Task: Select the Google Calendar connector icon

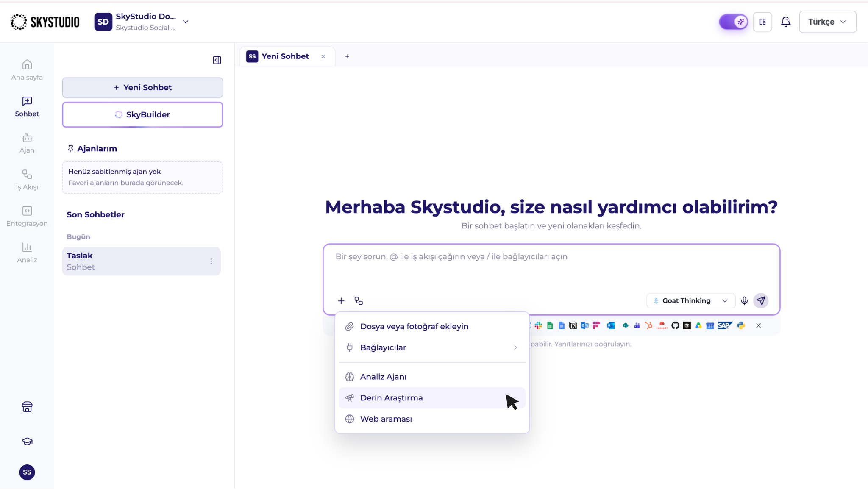Action: [x=710, y=325]
